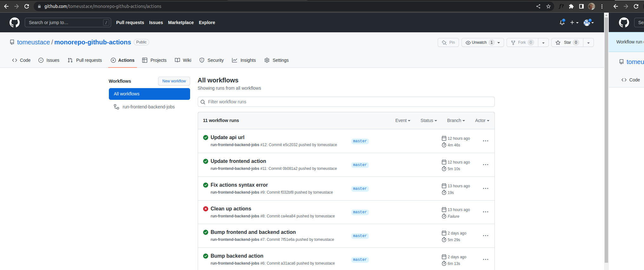Bookmark this page with the star

[x=548, y=6]
